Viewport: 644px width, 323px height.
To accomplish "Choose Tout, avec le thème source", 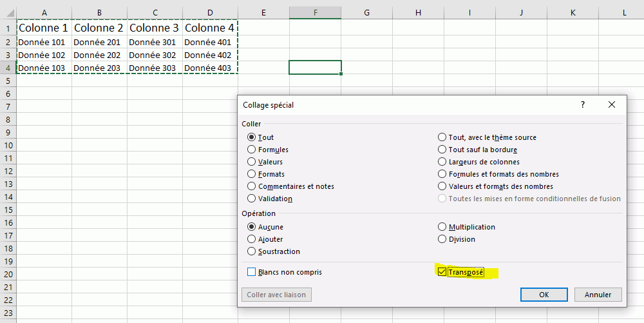I will [442, 137].
